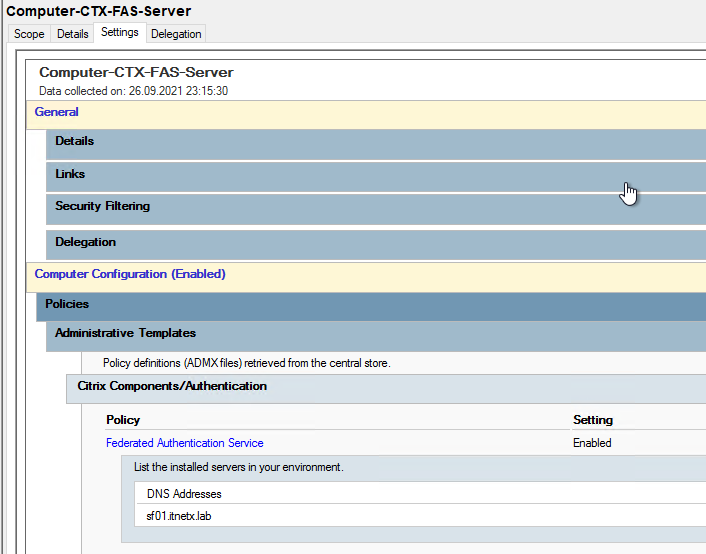706x554 pixels.
Task: Select the DNS Addresses row label
Action: [184, 494]
